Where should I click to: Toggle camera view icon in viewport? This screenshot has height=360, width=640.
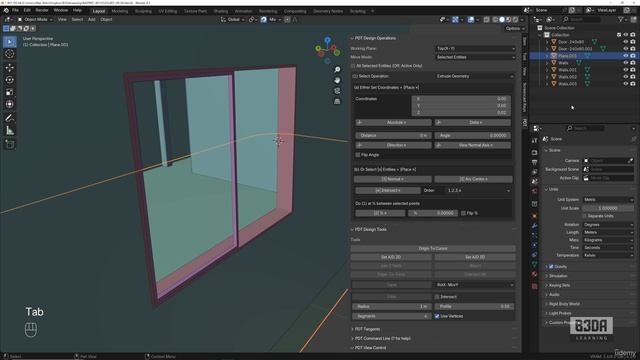[337, 91]
